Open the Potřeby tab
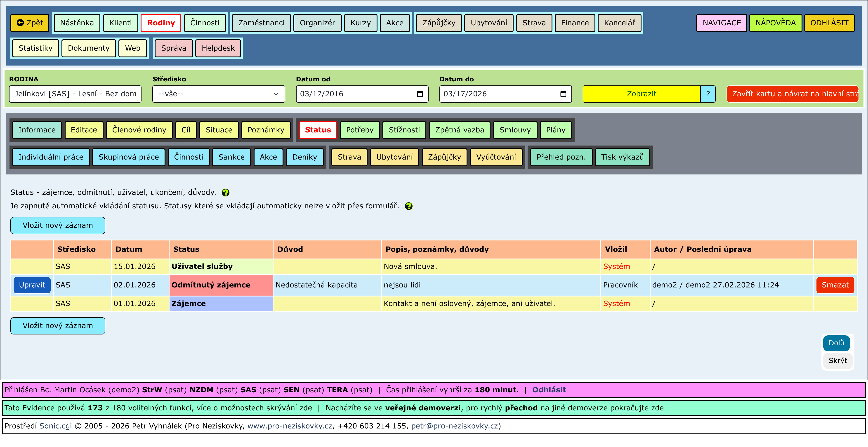This screenshot has height=447, width=868. click(360, 130)
